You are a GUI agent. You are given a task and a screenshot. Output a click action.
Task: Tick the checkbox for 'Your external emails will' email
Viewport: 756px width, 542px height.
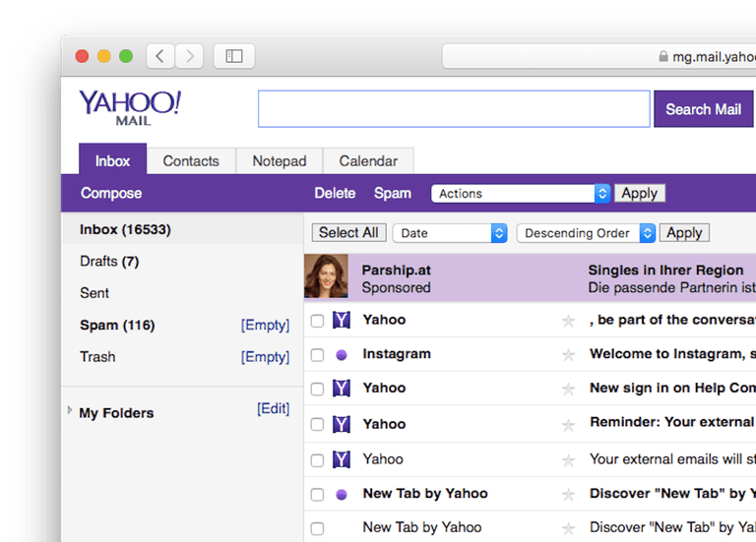click(317, 460)
